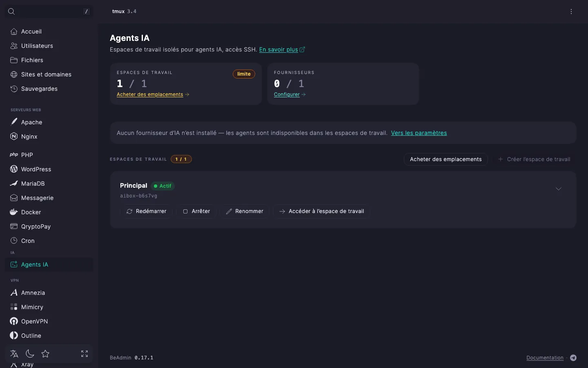Click the Docker whale icon
Viewport: 588px width, 368px height.
click(x=14, y=212)
